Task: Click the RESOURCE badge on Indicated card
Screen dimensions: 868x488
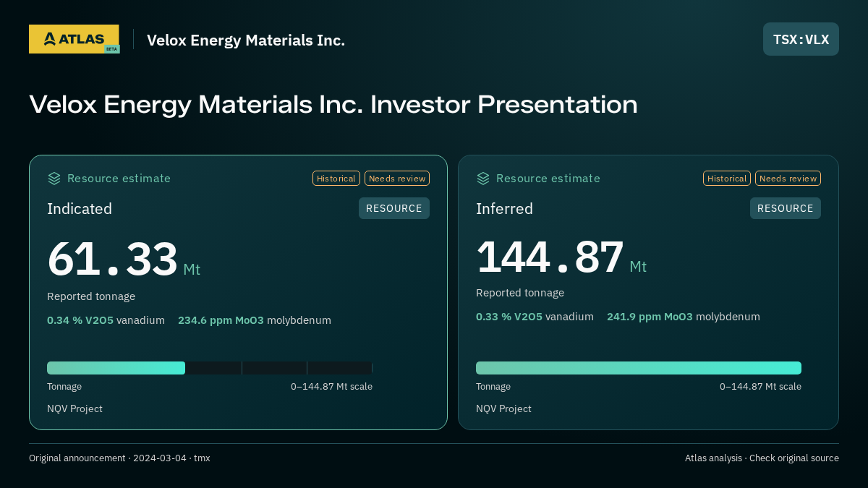Action: pos(394,208)
